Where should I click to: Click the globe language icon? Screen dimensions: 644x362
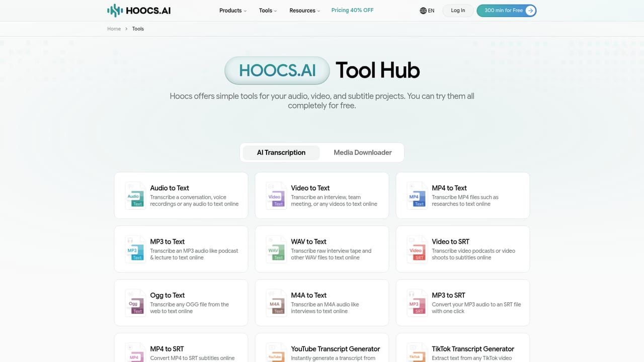[423, 11]
